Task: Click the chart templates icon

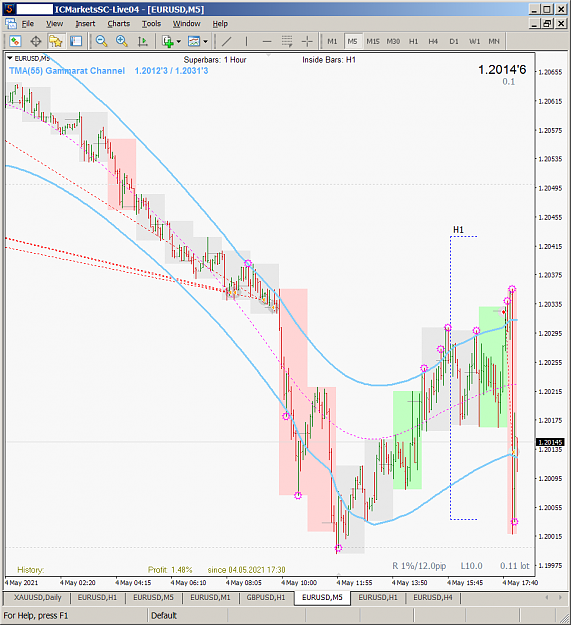Action: tap(194, 41)
